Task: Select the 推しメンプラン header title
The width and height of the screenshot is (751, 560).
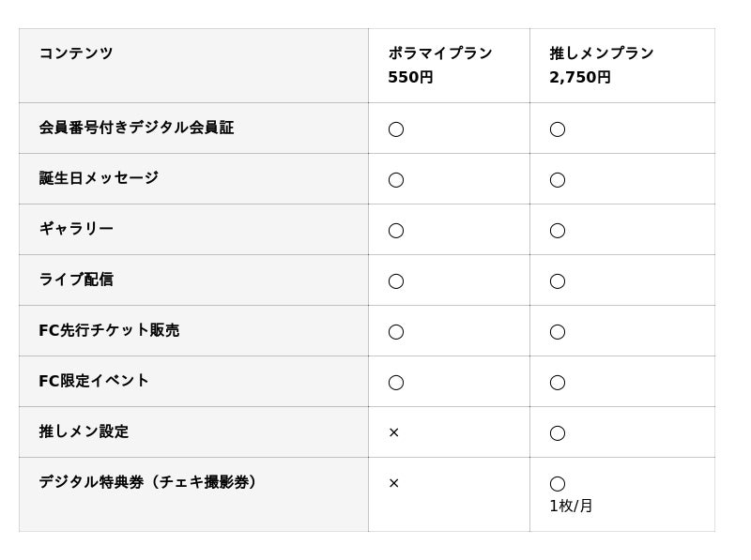Action: (602, 53)
